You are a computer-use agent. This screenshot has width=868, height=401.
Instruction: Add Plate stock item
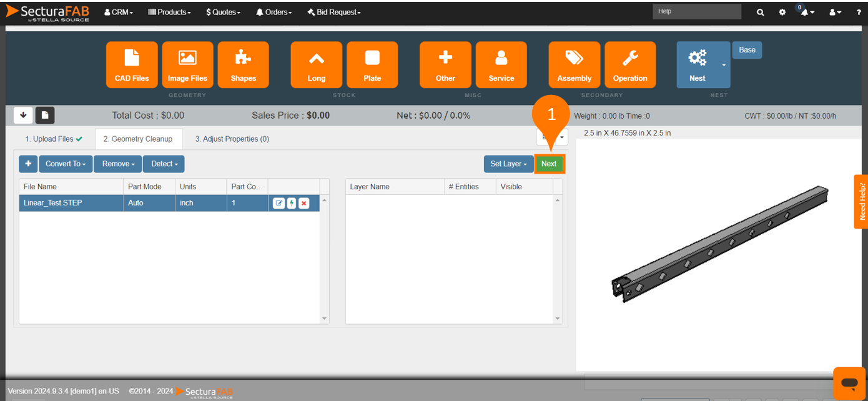[372, 65]
